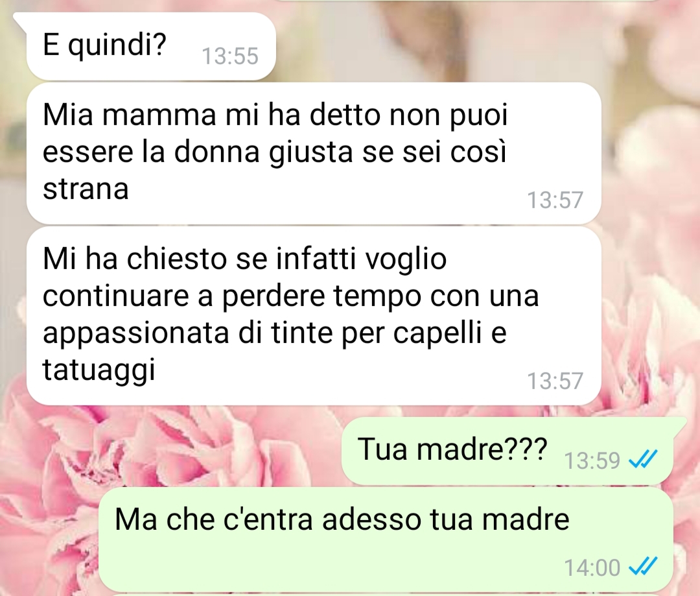
Task: Tap the 14:00 timestamp
Action: 592,567
